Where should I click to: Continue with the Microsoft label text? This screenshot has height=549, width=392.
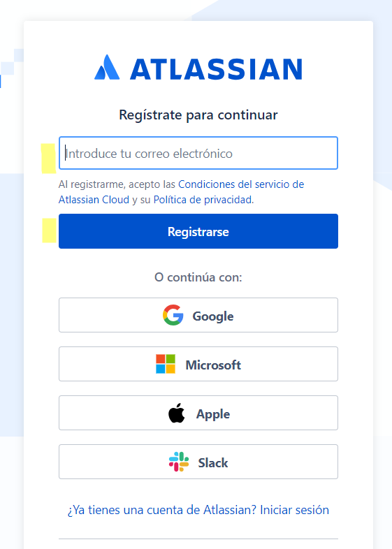213,365
